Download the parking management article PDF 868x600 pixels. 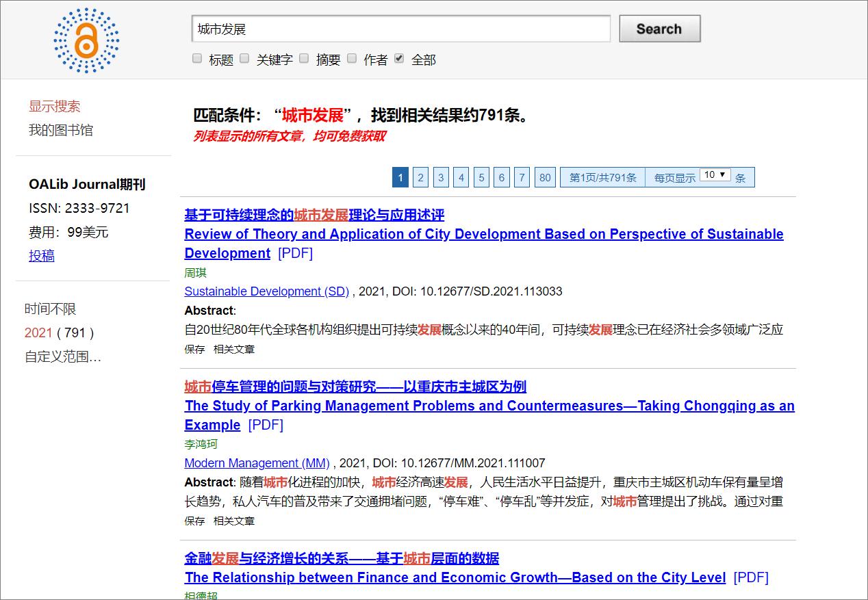click(x=266, y=425)
